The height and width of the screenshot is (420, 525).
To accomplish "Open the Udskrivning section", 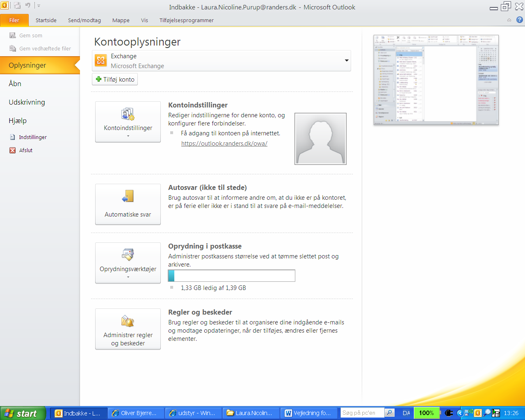I will pyautogui.click(x=27, y=102).
